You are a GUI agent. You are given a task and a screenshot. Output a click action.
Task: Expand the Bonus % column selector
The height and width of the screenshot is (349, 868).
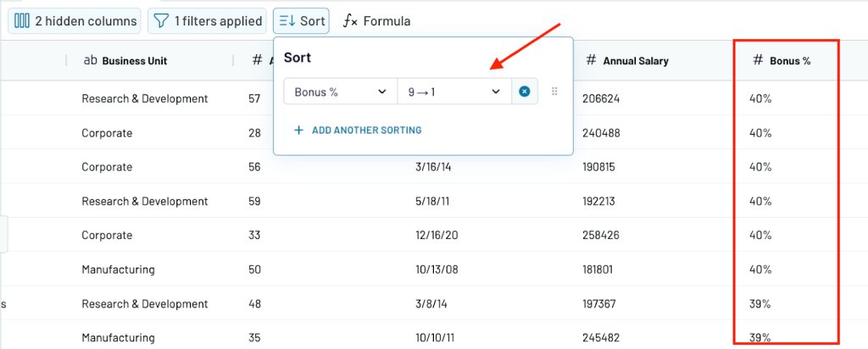click(x=341, y=91)
